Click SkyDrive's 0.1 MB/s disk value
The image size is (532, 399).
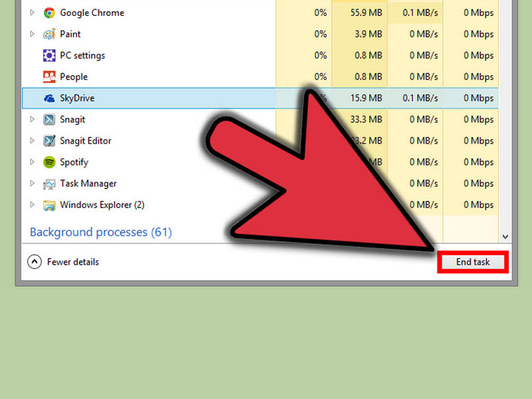point(420,98)
